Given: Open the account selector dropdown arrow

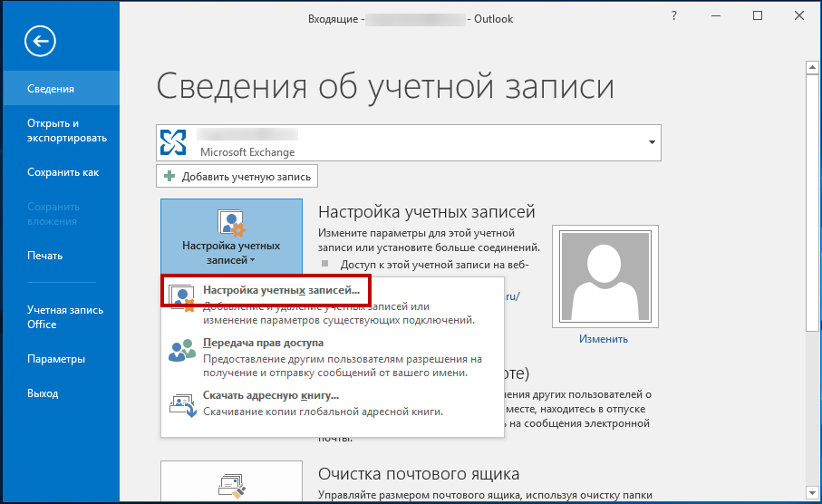Looking at the screenshot, I should [652, 142].
